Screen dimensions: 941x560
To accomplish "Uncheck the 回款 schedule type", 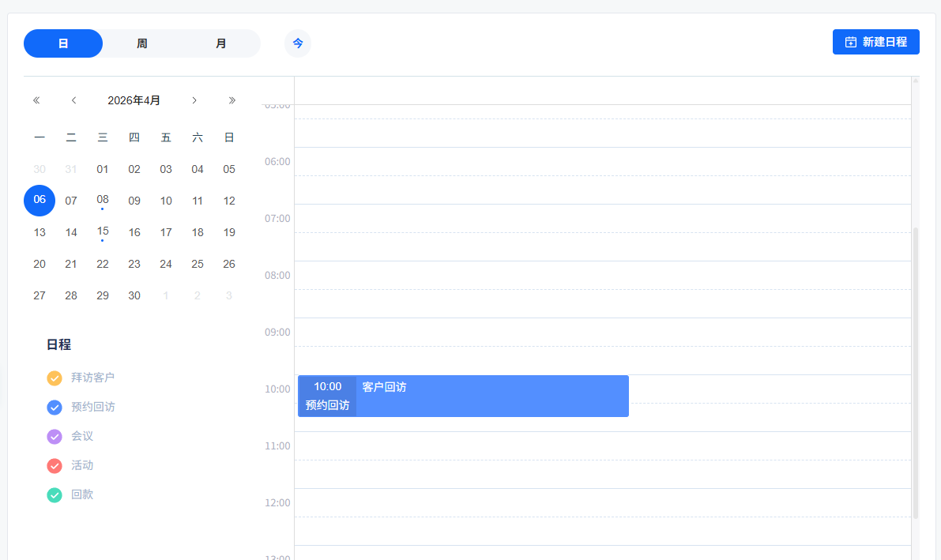I will [x=55, y=495].
